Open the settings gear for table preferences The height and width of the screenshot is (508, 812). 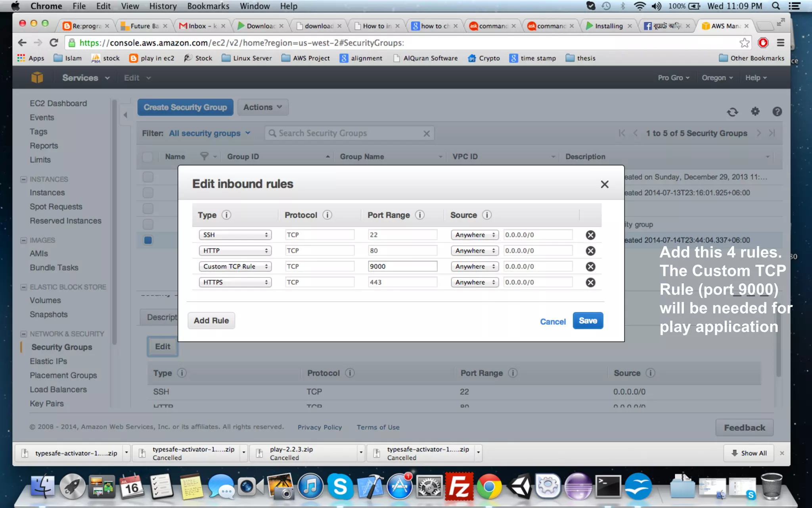(755, 112)
